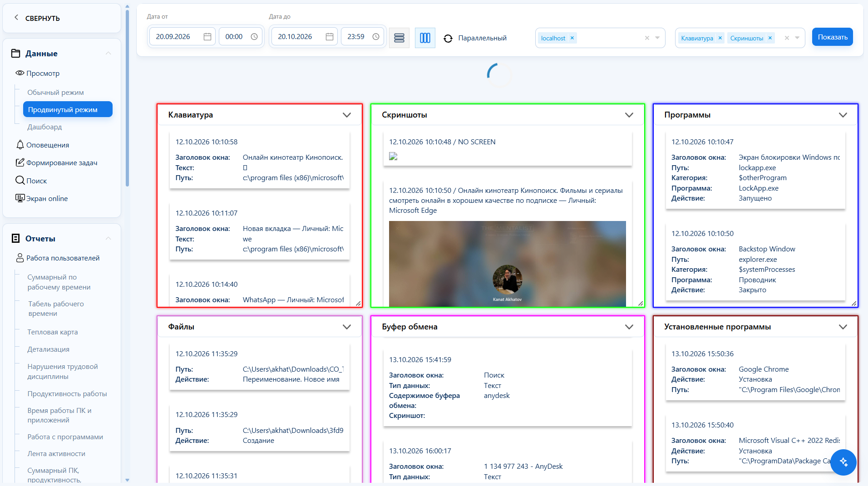Open Формирование задач
Image resolution: width=868 pixels, height=486 pixels.
(57, 163)
